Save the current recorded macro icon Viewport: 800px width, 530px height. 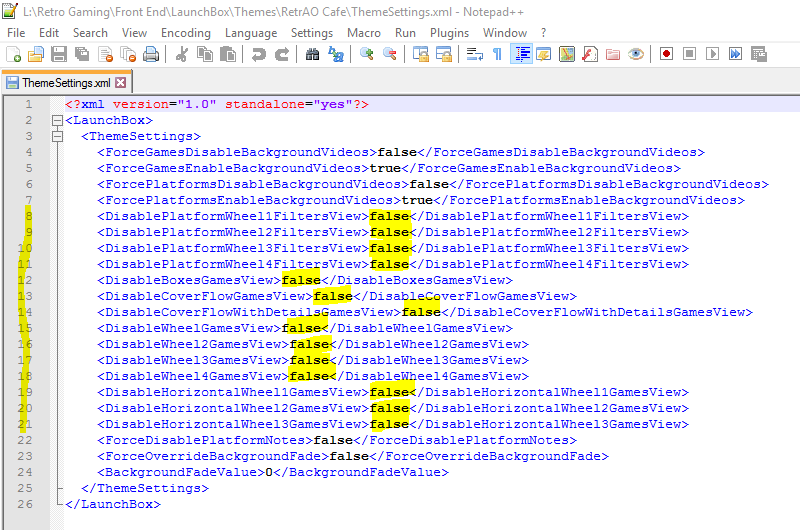(x=759, y=54)
